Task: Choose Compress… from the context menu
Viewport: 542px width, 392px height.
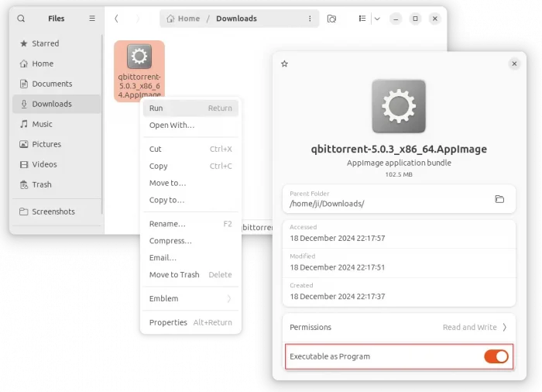Action: pos(190,241)
